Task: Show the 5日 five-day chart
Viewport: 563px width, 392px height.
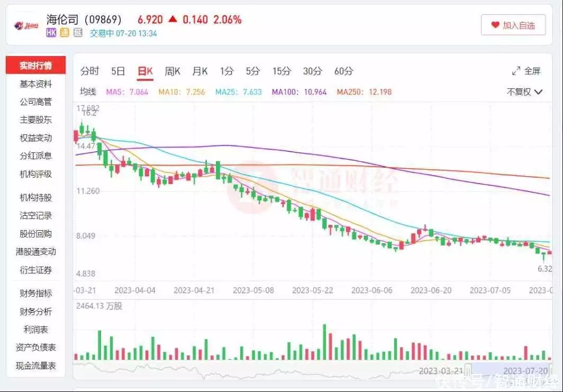Action: pos(118,71)
